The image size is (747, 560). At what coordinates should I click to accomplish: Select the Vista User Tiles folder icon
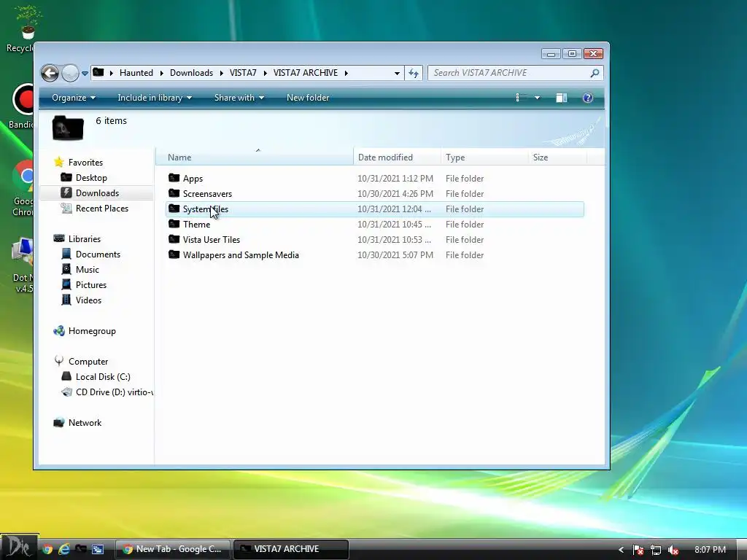tap(174, 239)
